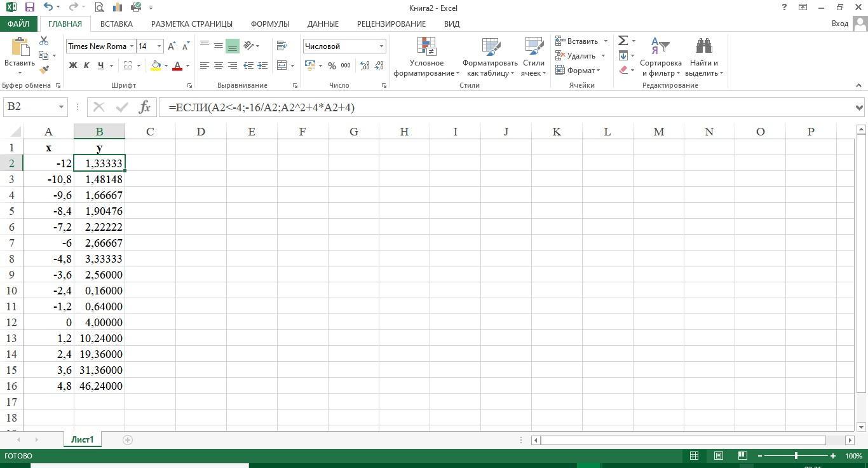This screenshot has height=468, width=868.
Task: Add a new sheet with plus button
Action: point(128,440)
